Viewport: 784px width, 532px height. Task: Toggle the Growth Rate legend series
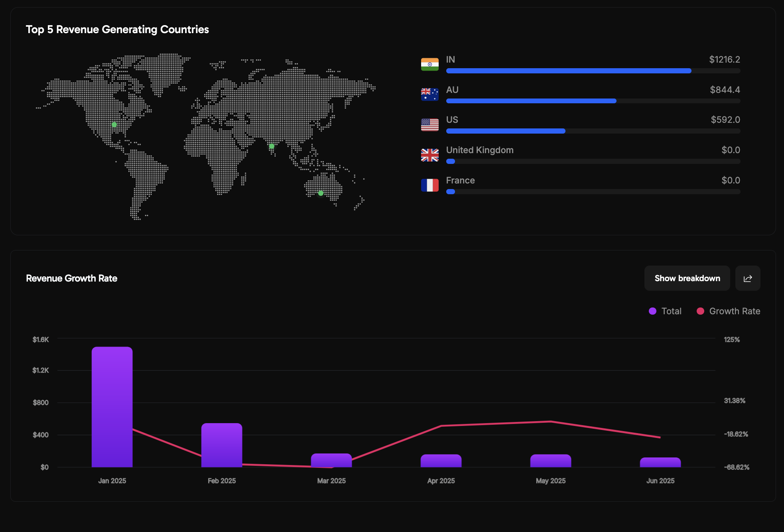point(728,311)
